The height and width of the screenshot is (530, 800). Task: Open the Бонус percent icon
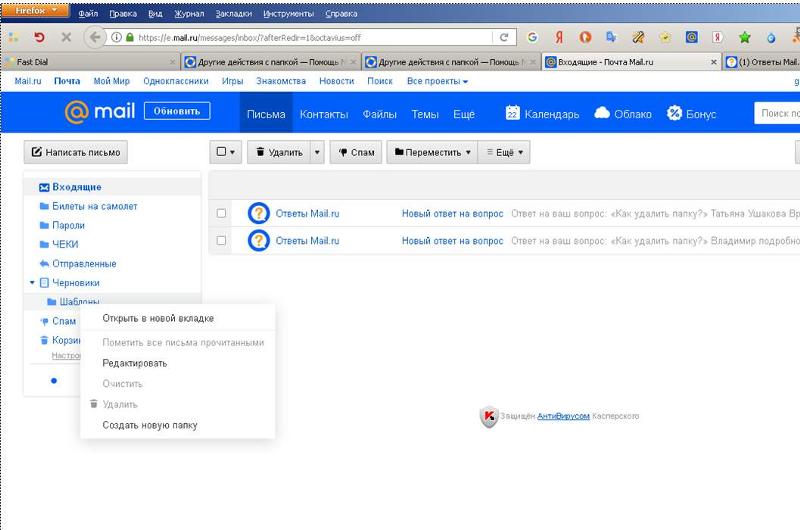[x=674, y=113]
